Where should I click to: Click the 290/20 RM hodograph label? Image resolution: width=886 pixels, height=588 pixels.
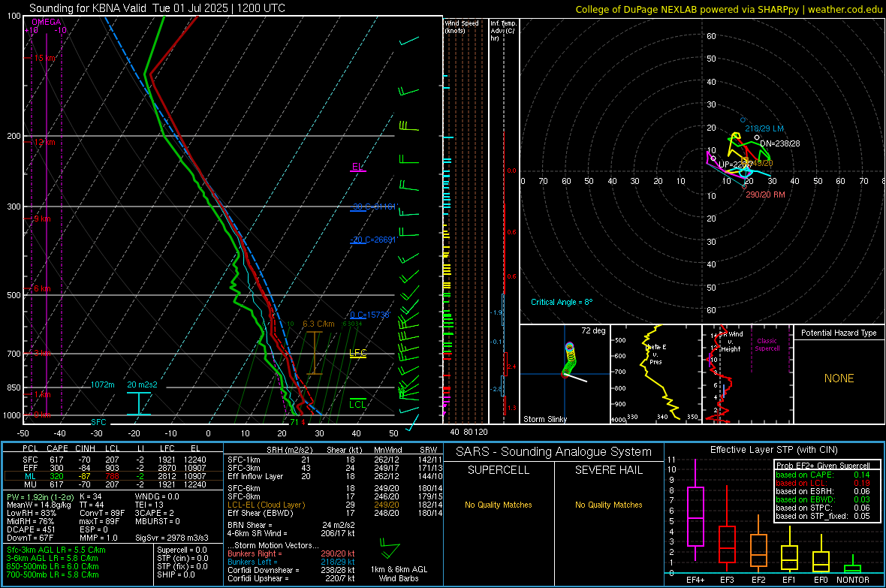click(x=766, y=194)
